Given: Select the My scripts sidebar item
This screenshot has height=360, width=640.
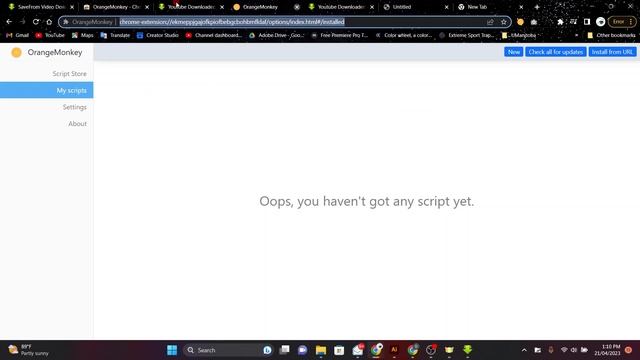Looking at the screenshot, I should click(x=47, y=90).
